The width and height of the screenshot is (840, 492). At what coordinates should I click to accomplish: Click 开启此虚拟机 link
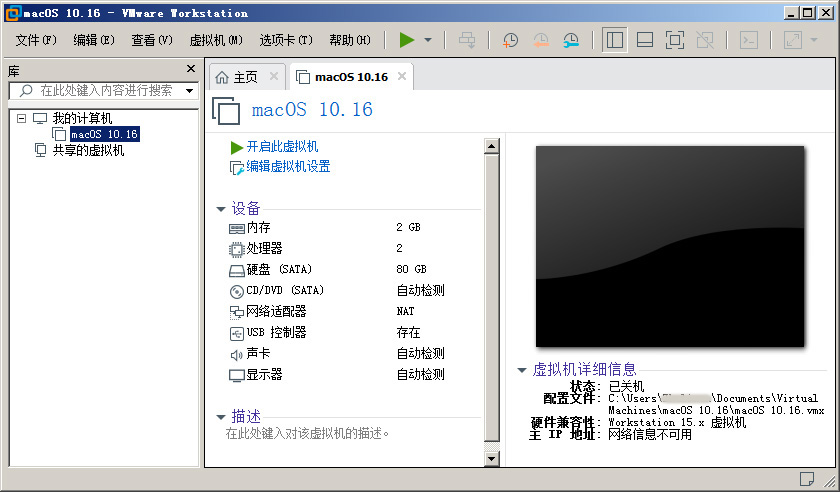click(x=282, y=147)
